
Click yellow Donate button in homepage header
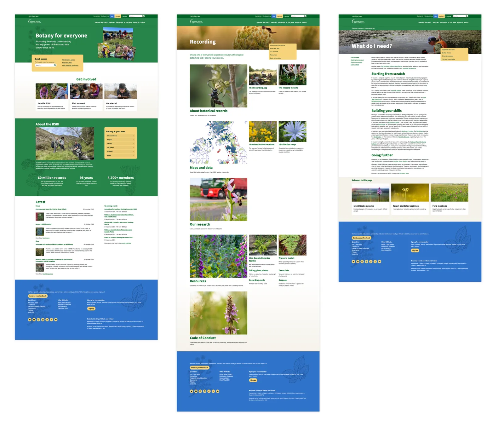pos(117,16)
